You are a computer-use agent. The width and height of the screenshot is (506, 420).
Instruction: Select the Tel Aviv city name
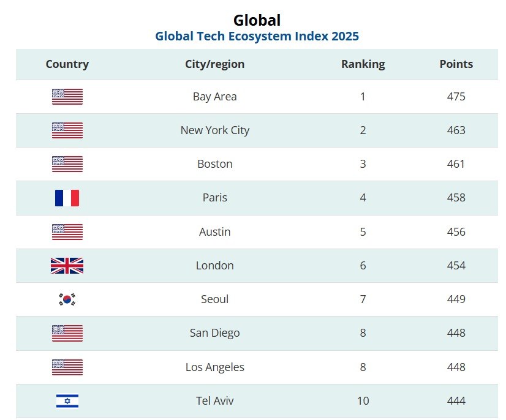pos(214,400)
